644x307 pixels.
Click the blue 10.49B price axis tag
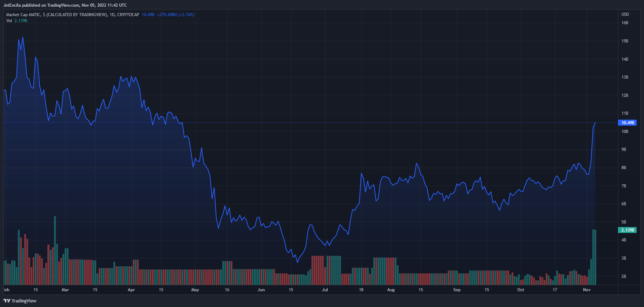pyautogui.click(x=627, y=123)
